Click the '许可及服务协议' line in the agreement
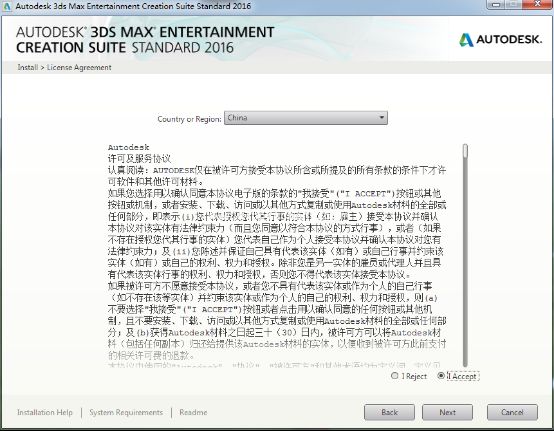 pos(139,159)
